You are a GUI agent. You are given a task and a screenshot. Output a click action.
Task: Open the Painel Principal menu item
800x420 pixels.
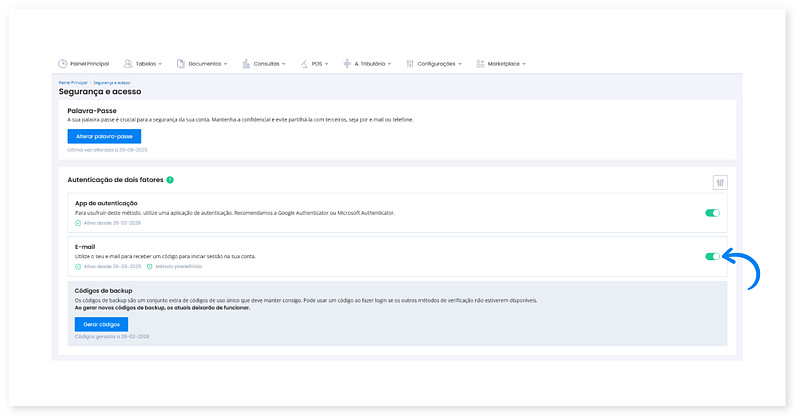(84, 64)
